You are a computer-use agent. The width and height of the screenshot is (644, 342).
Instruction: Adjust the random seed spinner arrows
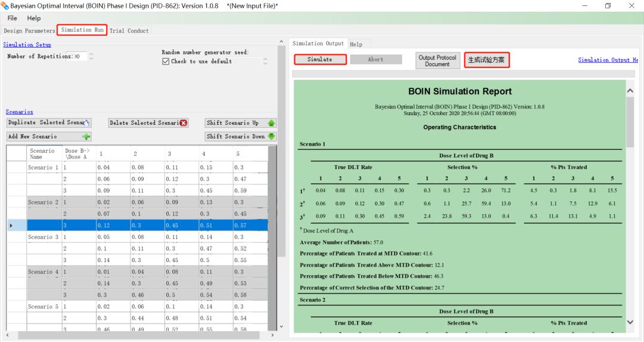[x=265, y=61]
